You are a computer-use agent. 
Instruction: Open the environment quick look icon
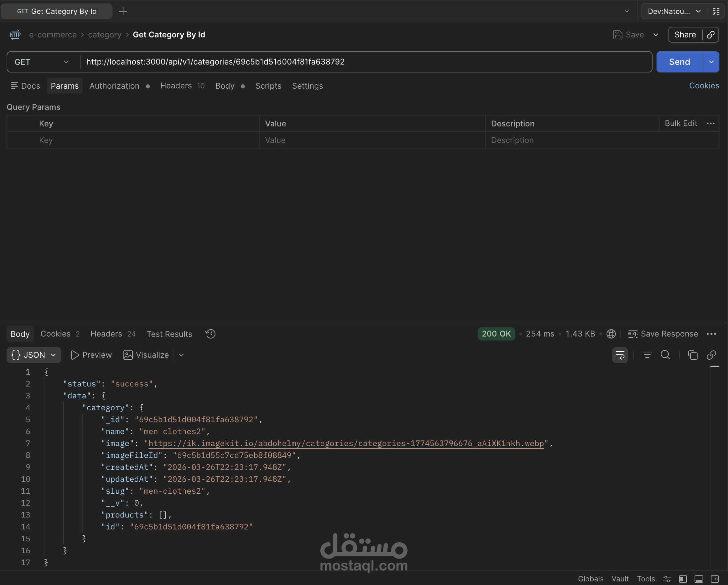coord(716,12)
